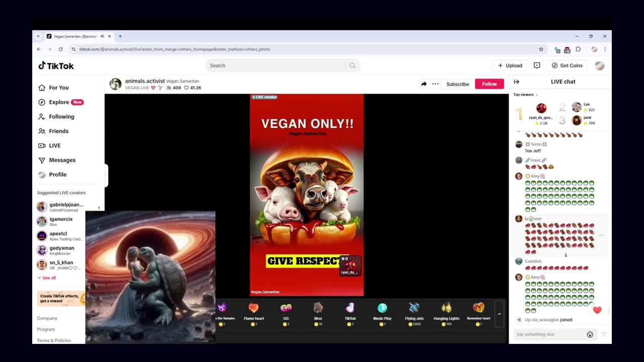Collapse the LIVE chat panel
644x362 pixels.
tap(516, 81)
